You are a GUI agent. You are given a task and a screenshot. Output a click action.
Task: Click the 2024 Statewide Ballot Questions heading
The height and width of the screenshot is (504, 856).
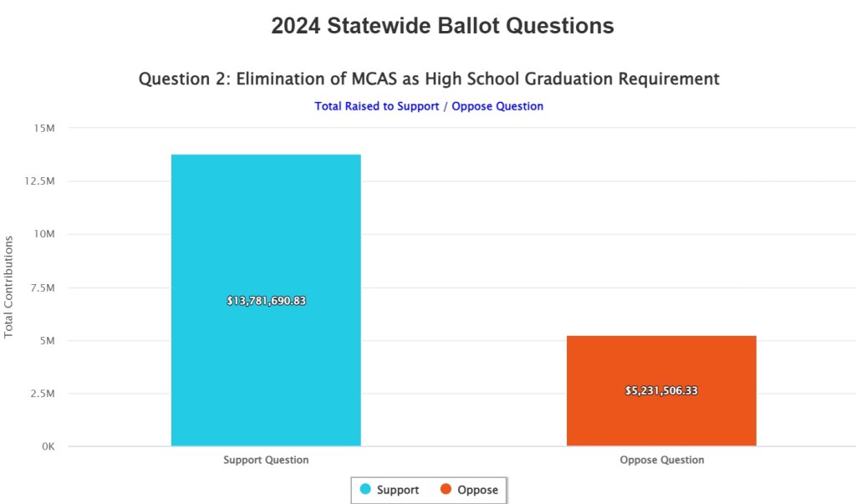pyautogui.click(x=442, y=26)
